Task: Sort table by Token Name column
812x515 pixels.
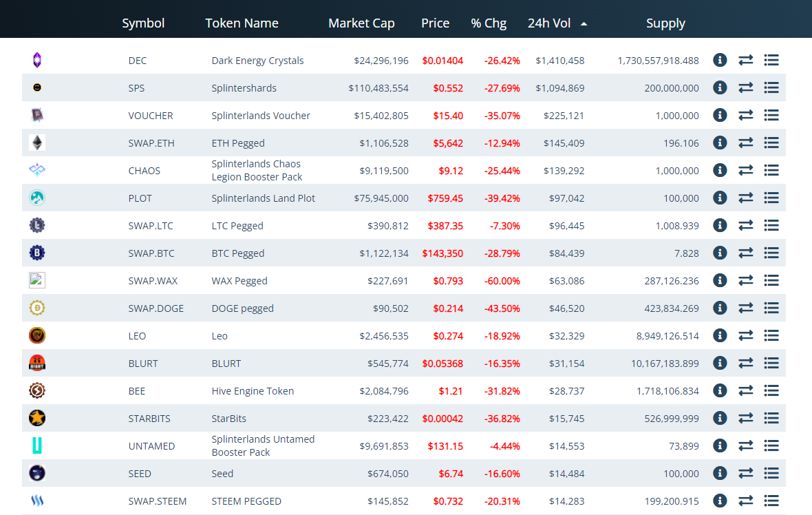Action: (242, 23)
